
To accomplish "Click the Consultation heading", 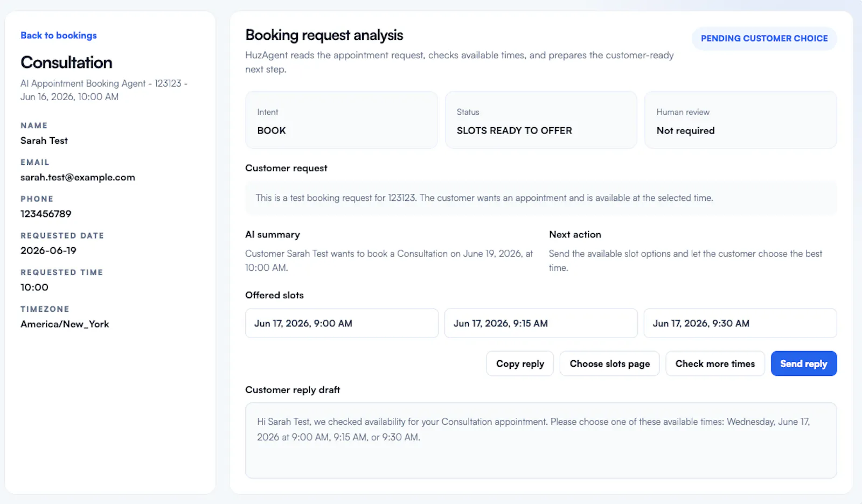I will [x=66, y=62].
